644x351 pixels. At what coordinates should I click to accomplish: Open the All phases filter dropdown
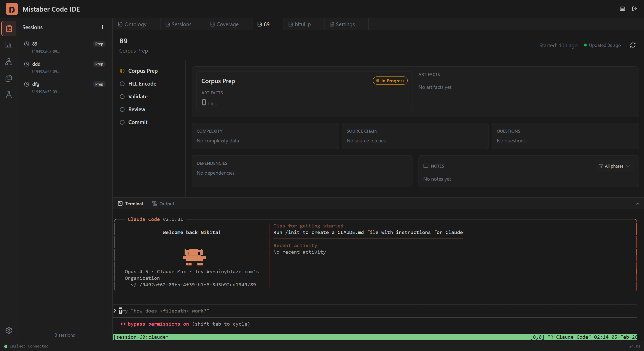click(x=614, y=166)
